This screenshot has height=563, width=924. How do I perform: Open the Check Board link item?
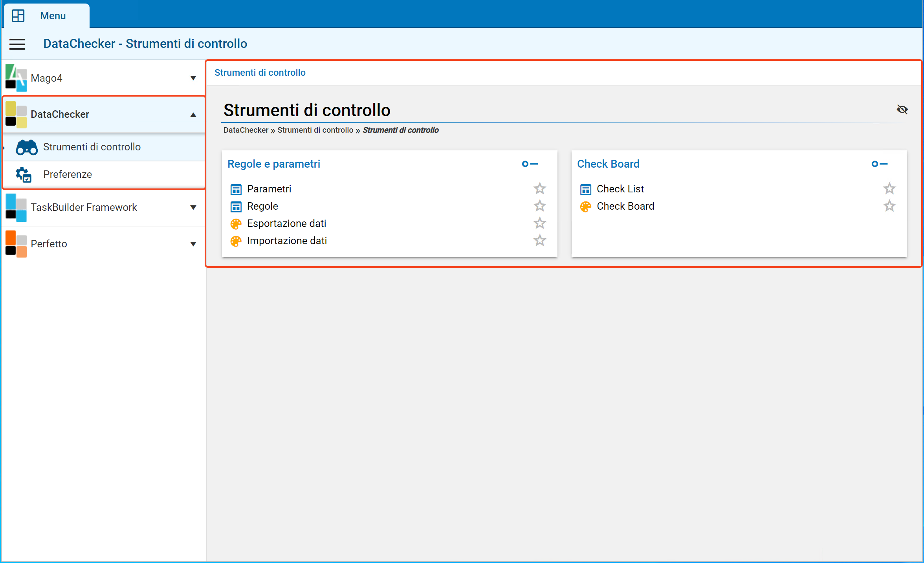pos(625,206)
